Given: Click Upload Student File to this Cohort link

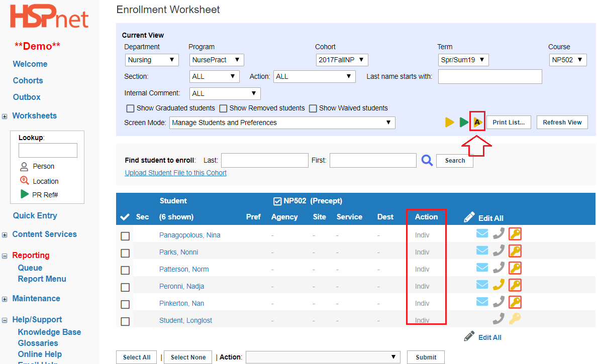Looking at the screenshot, I should (x=175, y=173).
